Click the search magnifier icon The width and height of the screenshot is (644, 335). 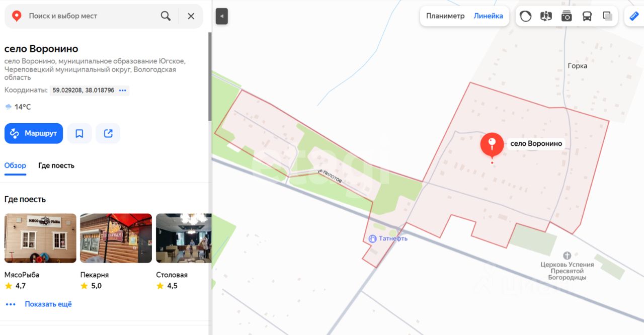coord(166,16)
